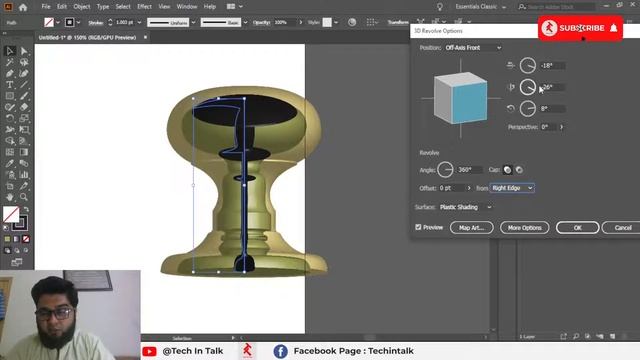This screenshot has width=640, height=360.
Task: Select the Curvature tool
Action: pyautogui.click(x=24, y=74)
